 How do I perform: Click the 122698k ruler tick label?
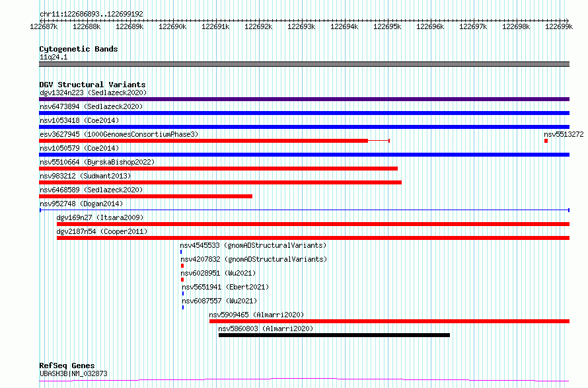click(x=516, y=26)
